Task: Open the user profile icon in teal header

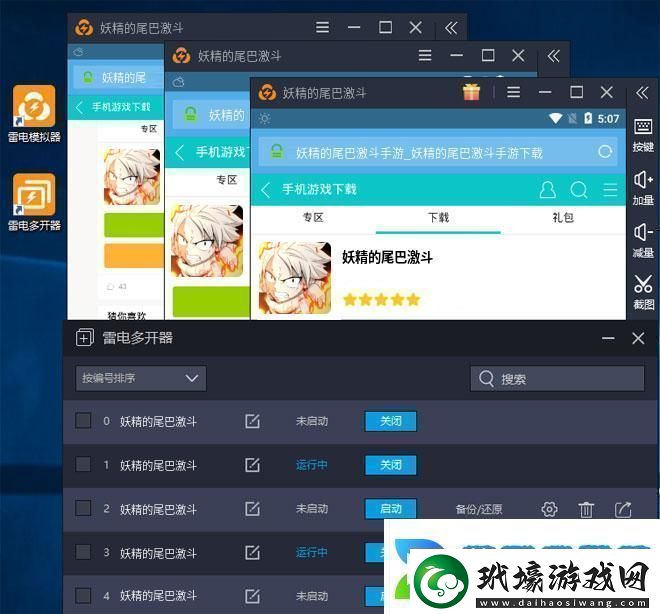Action: (x=547, y=190)
